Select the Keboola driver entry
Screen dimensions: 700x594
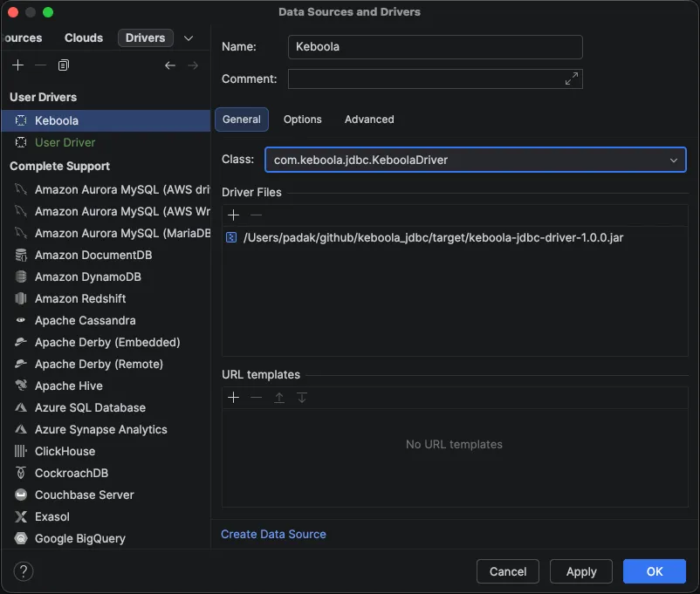coord(106,120)
